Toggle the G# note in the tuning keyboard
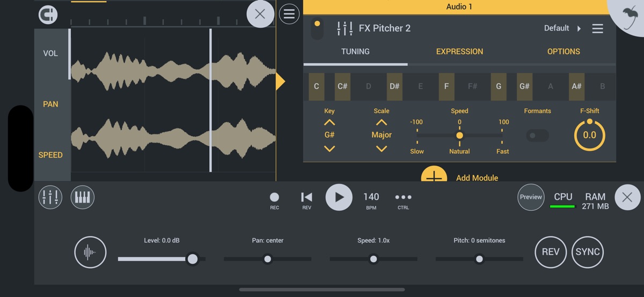This screenshot has height=297, width=644. point(524,86)
